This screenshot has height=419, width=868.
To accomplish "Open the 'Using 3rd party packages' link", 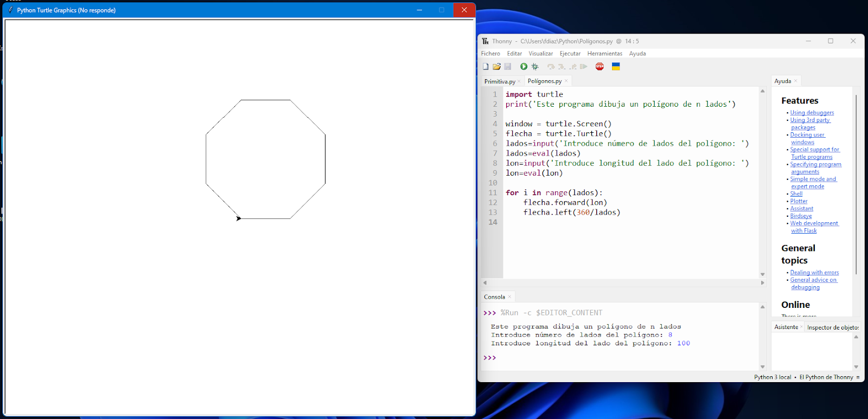I will [x=810, y=124].
